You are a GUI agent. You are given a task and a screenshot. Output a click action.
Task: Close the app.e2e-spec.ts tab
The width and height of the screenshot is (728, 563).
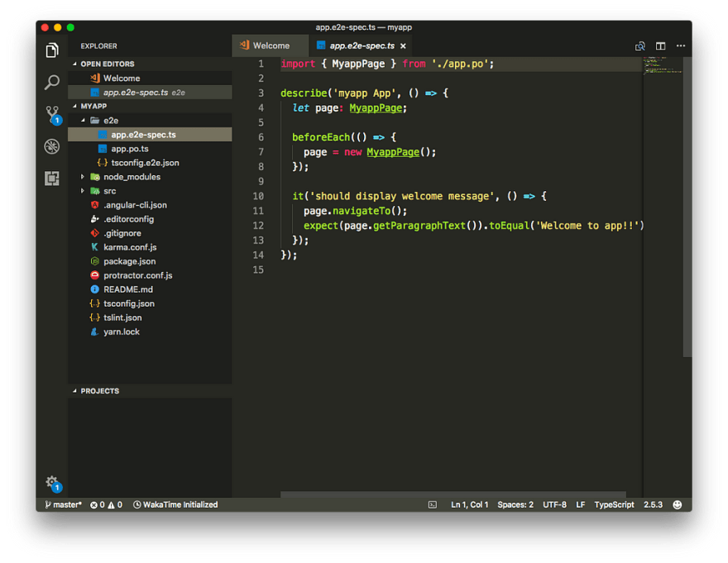point(403,46)
